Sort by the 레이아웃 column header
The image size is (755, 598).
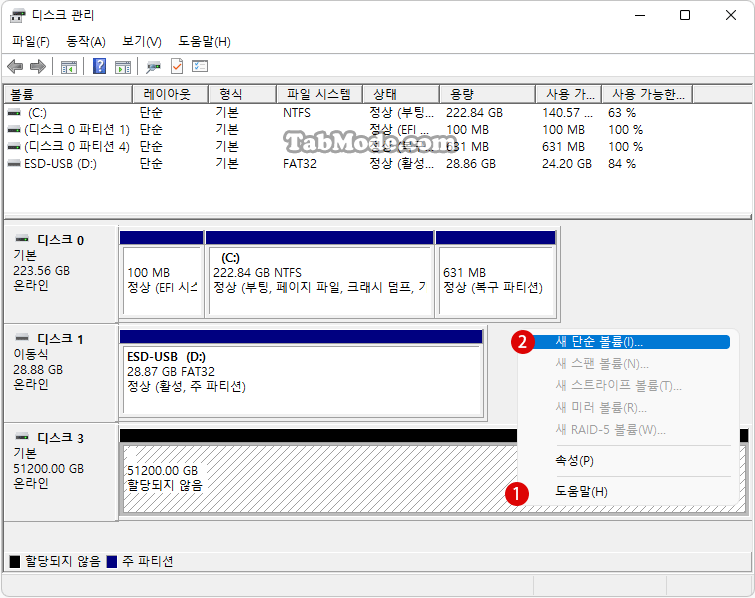coord(170,94)
